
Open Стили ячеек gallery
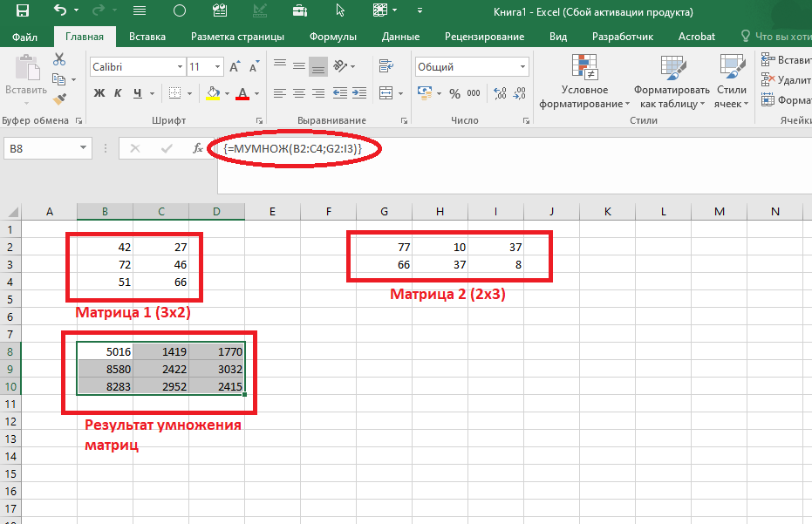[731, 81]
